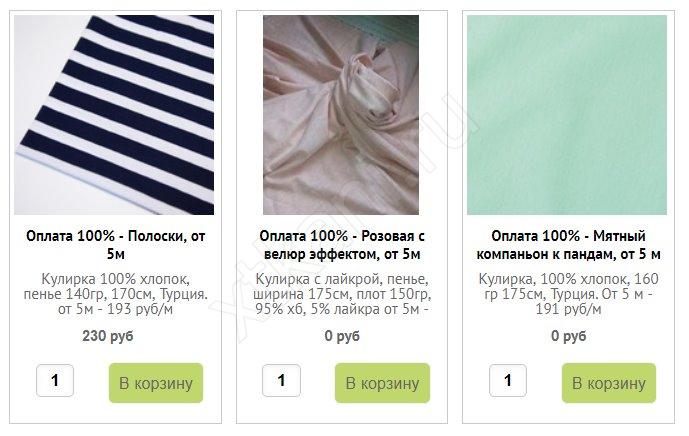The height and width of the screenshot is (436, 689).
Task: Open the striped navy fabric thumbnail
Action: [114, 115]
